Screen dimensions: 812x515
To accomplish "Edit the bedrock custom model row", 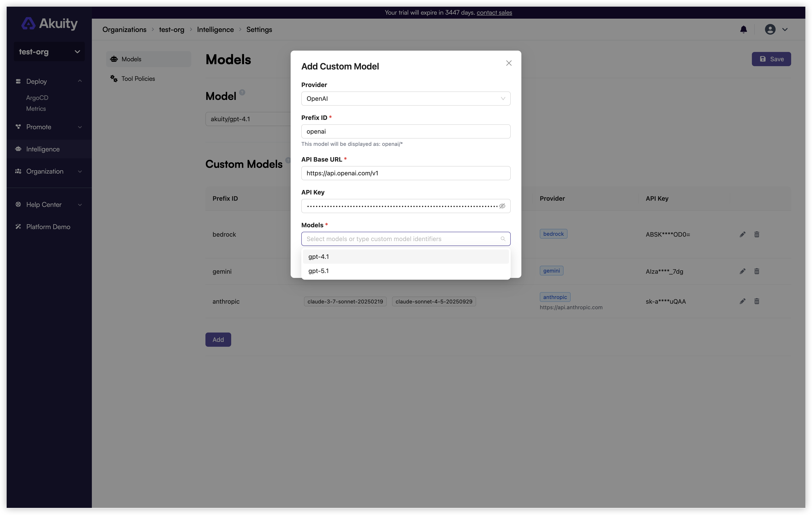I will tap(743, 234).
